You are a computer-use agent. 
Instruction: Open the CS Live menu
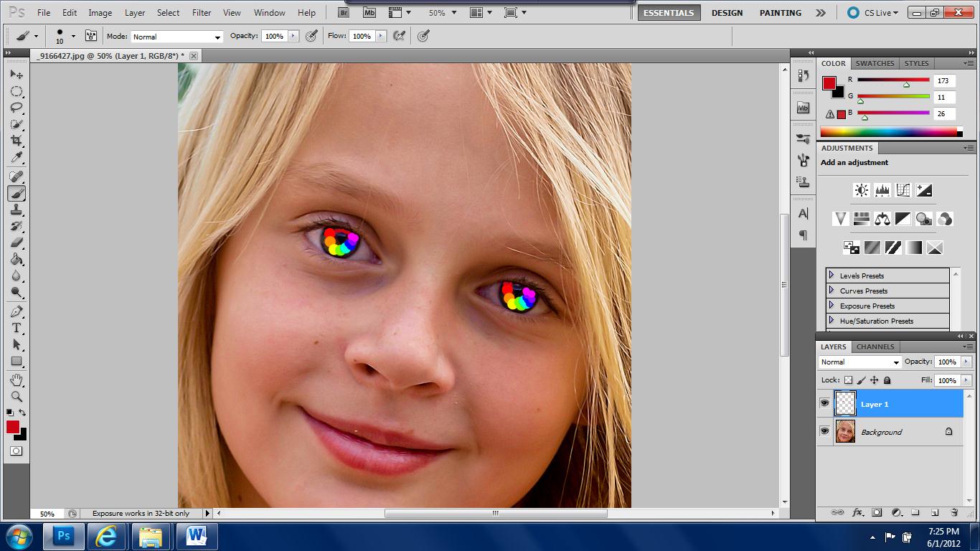873,13
